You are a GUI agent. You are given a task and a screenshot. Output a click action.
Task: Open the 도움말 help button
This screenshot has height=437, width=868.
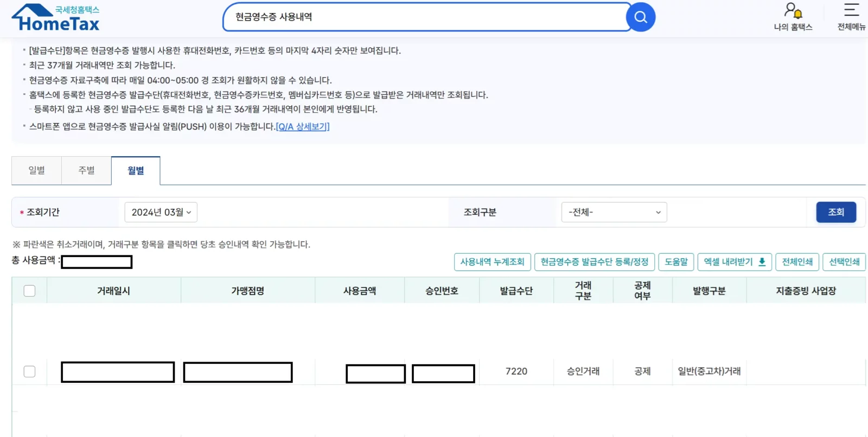(676, 262)
